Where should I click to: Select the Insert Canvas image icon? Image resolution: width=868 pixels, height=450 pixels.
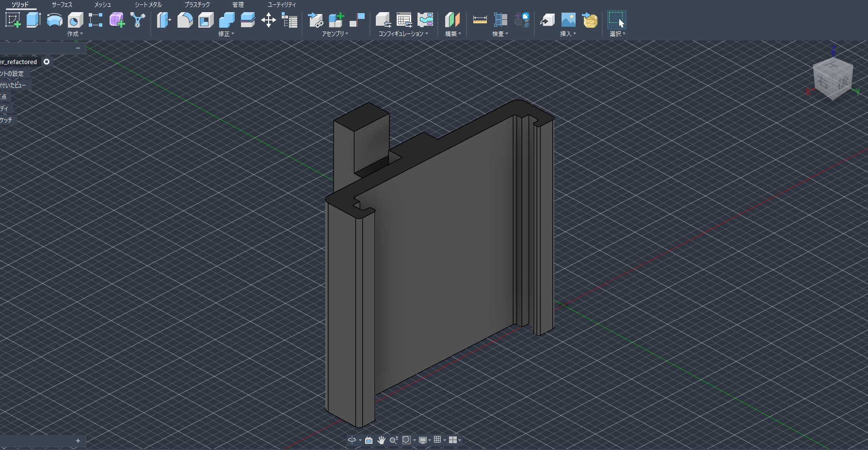[568, 20]
